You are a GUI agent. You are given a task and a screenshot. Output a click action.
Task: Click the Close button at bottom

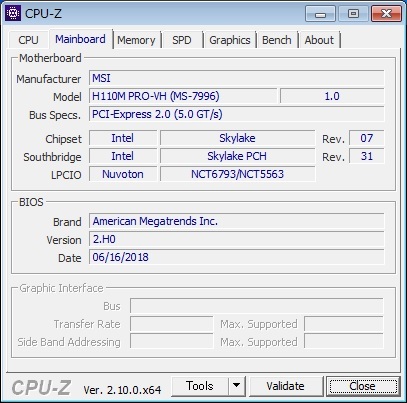(363, 386)
